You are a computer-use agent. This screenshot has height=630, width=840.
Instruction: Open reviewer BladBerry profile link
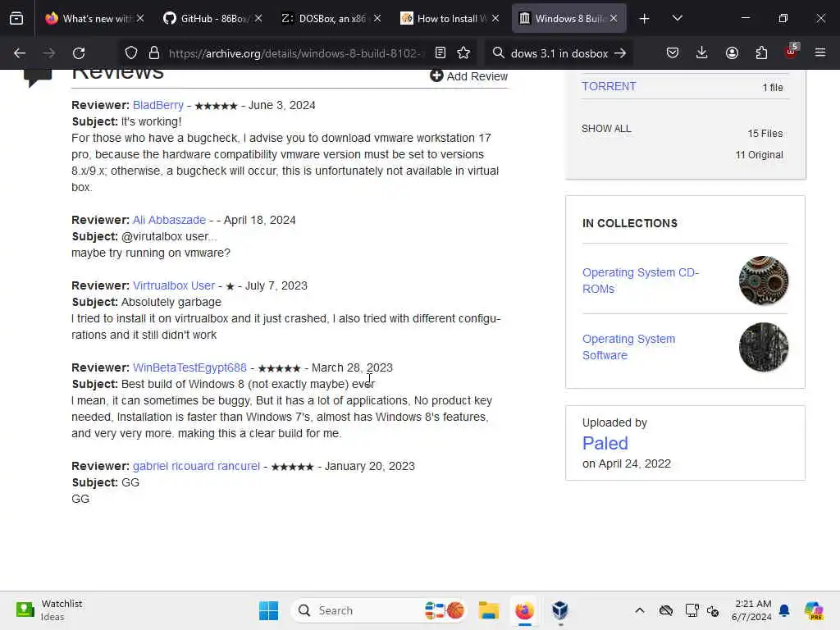(158, 105)
